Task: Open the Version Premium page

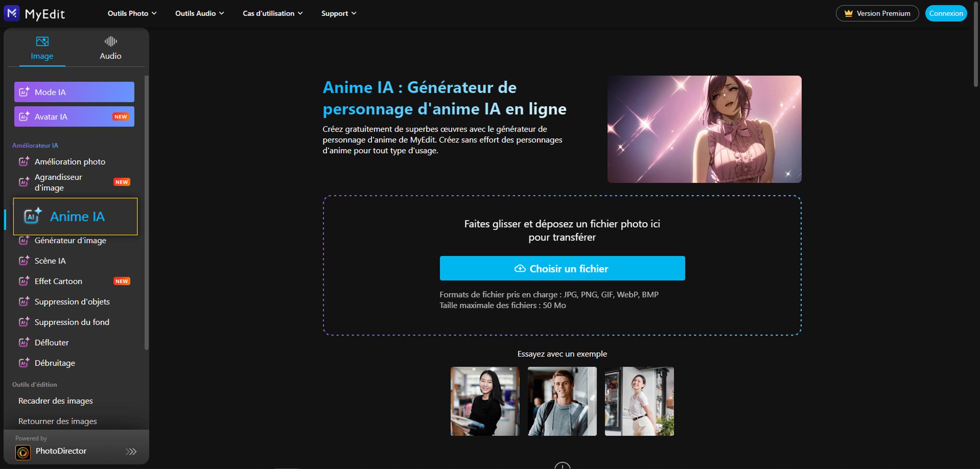Action: pyautogui.click(x=877, y=13)
